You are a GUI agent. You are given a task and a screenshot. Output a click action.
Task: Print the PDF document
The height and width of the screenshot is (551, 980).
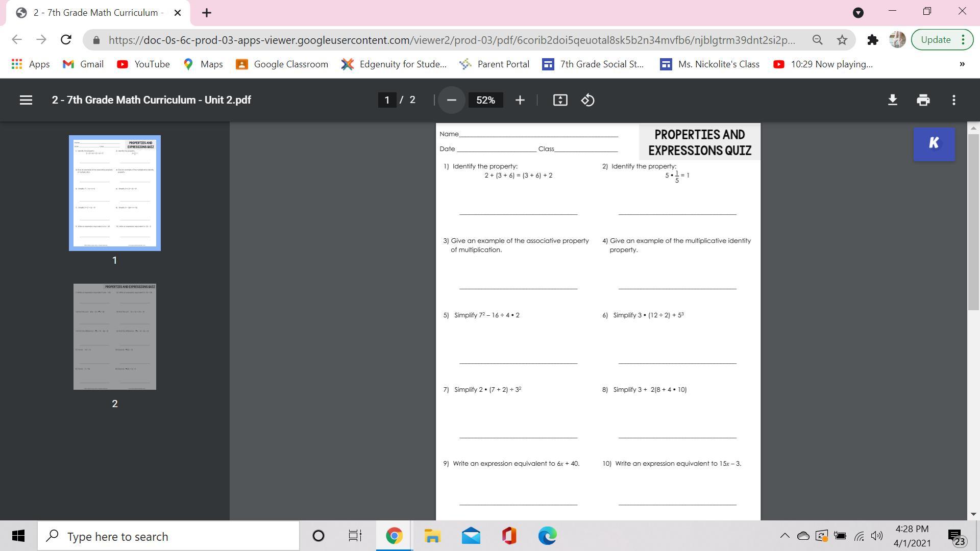click(x=923, y=100)
